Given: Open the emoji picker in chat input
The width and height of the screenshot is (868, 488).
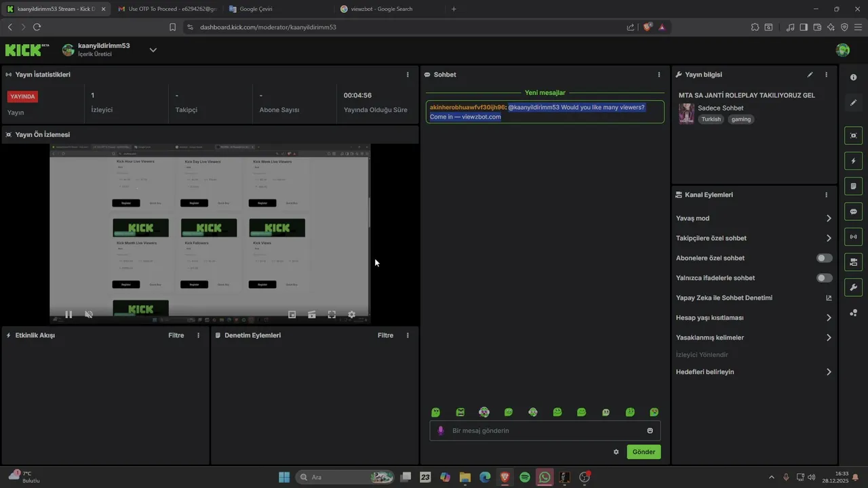Looking at the screenshot, I should pos(650,430).
